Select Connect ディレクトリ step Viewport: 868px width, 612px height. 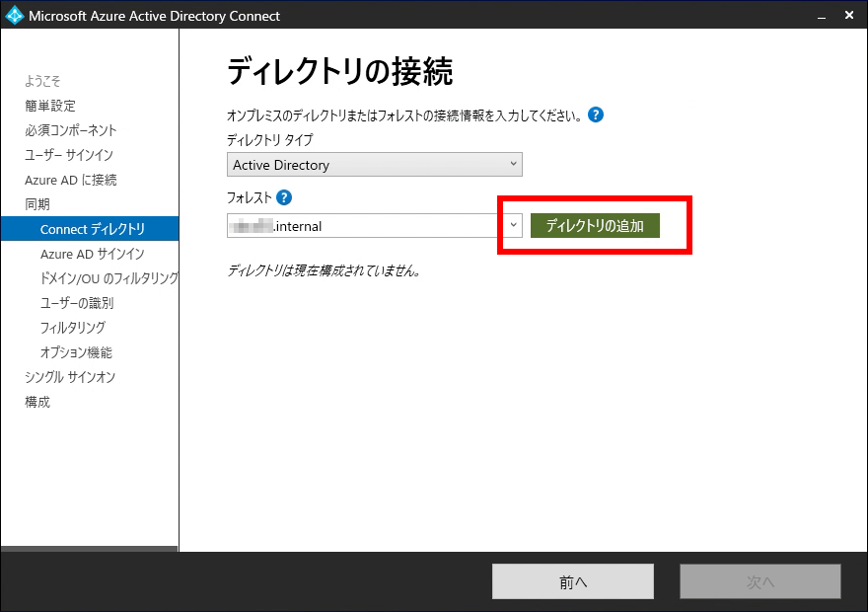click(x=90, y=229)
